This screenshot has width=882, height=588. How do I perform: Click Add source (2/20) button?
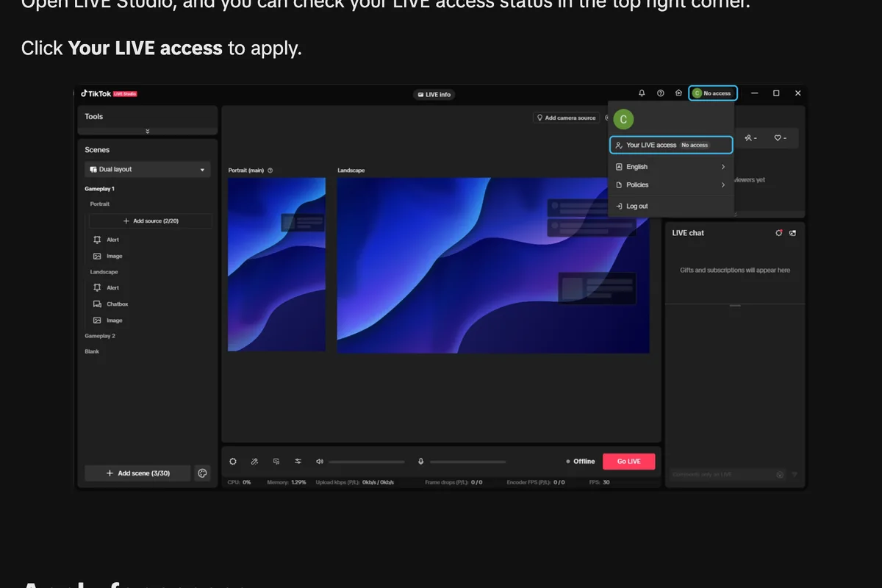tap(151, 221)
